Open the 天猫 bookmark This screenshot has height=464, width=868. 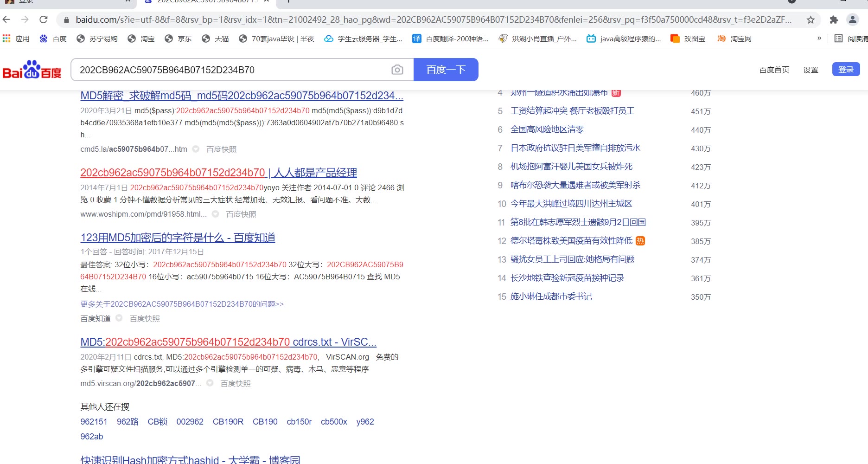(x=215, y=39)
